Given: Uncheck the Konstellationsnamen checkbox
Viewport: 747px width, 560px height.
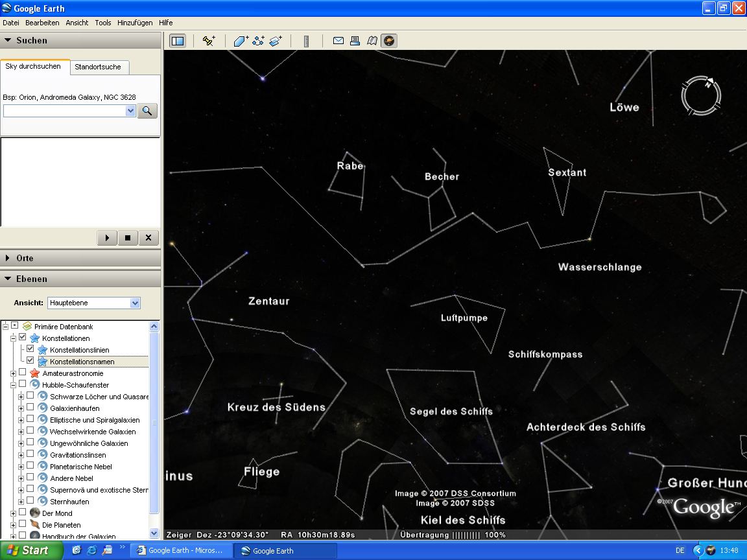Looking at the screenshot, I should point(30,361).
